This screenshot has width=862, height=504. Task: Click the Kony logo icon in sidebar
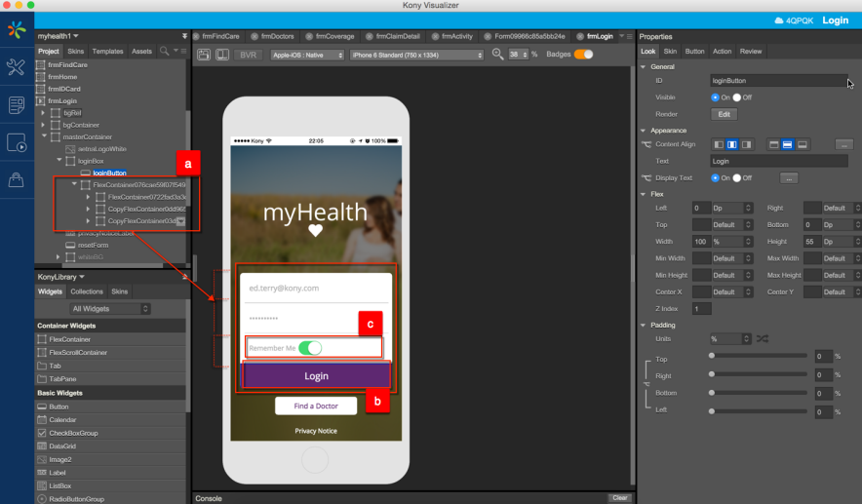click(17, 29)
